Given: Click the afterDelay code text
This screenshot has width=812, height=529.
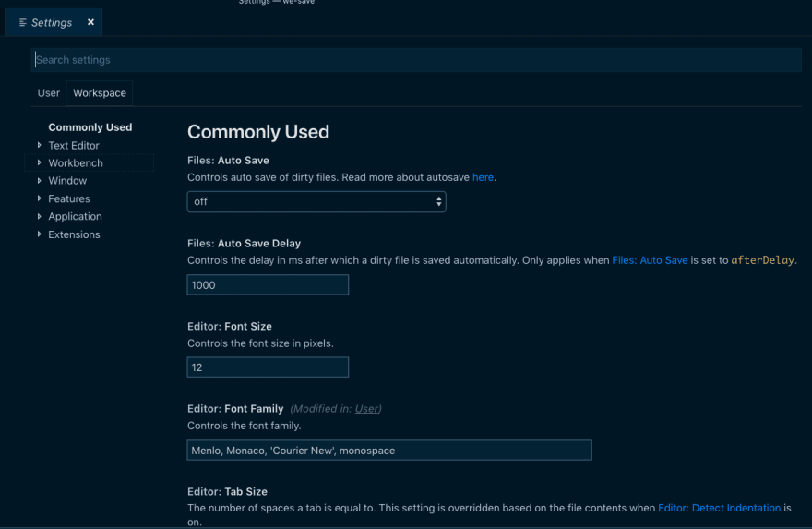Looking at the screenshot, I should (762, 260).
